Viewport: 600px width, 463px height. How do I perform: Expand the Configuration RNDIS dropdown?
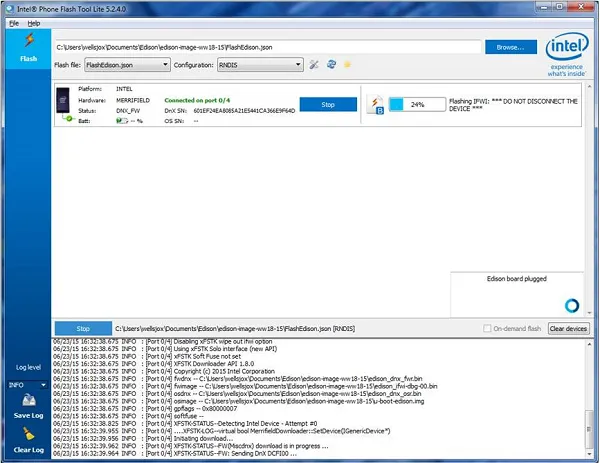pos(260,65)
